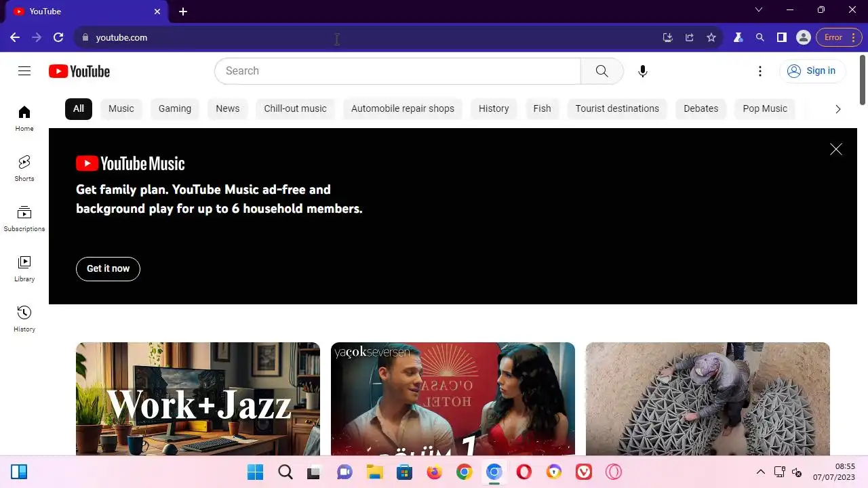Reload the page
Viewport: 868px width, 488px height.
point(58,37)
